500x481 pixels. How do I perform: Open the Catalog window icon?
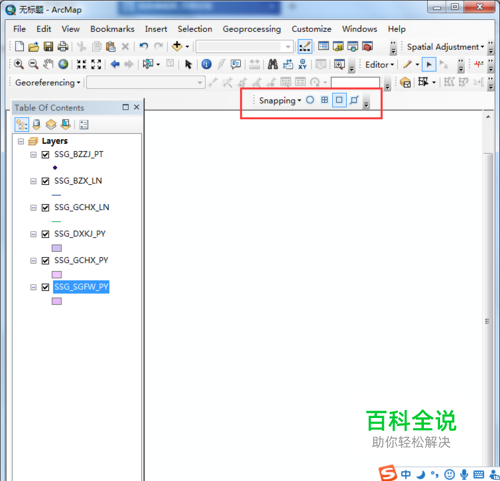[x=338, y=46]
